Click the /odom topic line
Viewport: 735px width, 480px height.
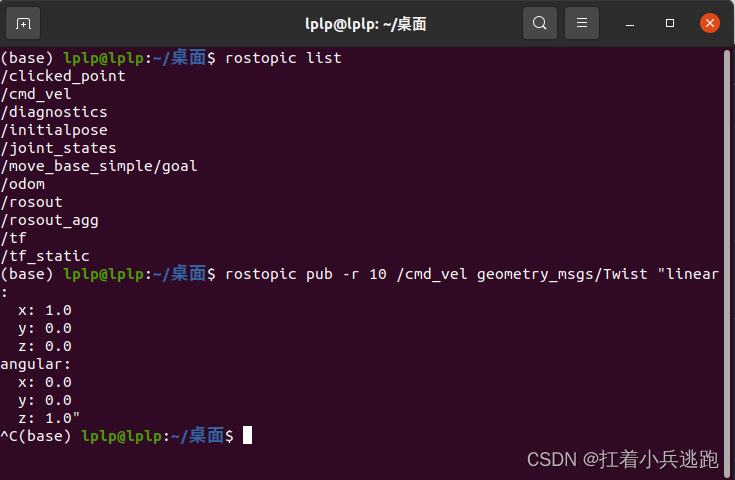tap(23, 184)
